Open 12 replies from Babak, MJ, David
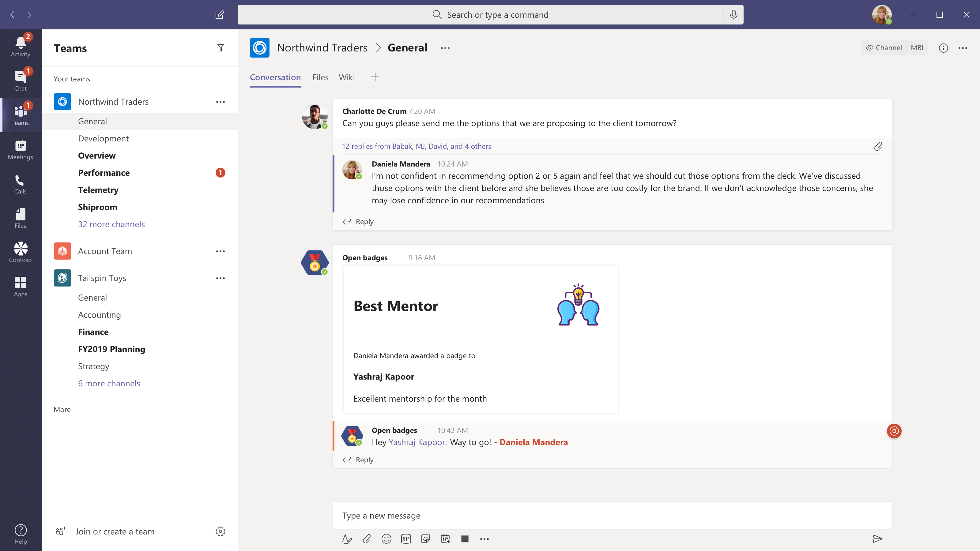 click(416, 146)
